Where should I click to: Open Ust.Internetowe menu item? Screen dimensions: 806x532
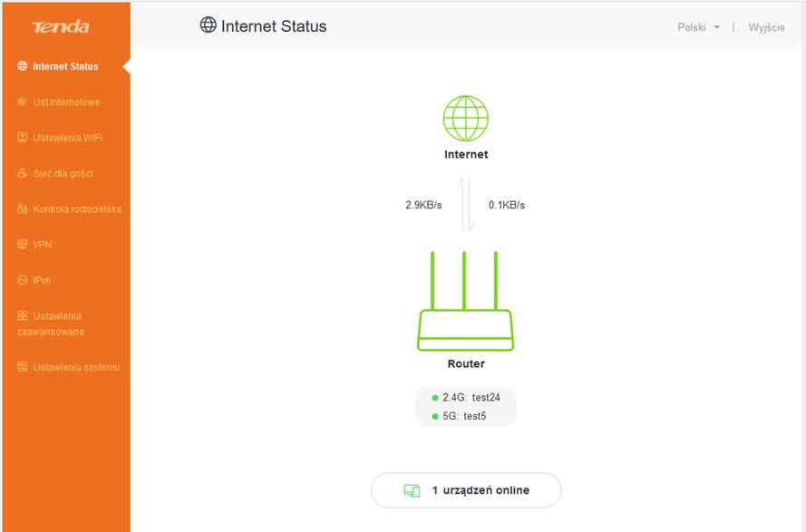[66, 102]
